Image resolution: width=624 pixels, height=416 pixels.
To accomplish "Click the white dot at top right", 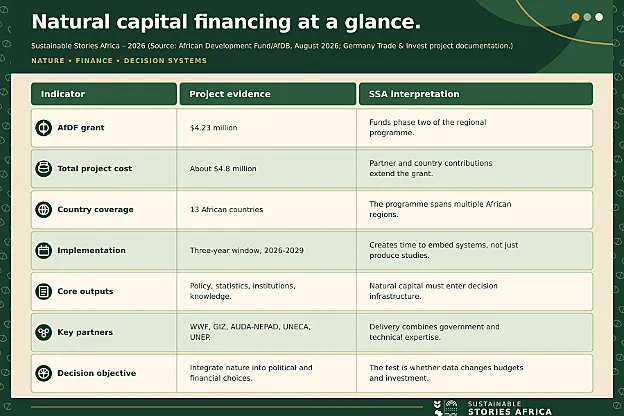I will pyautogui.click(x=599, y=17).
